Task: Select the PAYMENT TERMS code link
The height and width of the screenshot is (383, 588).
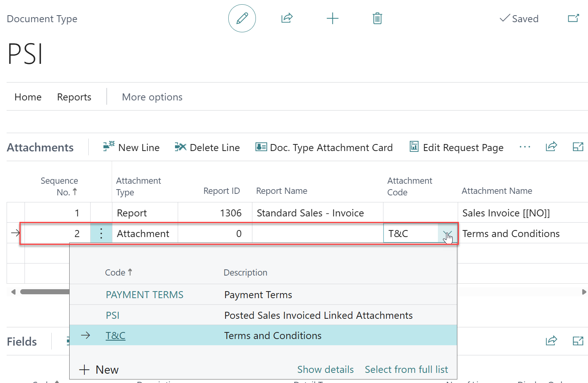Action: [x=144, y=295]
